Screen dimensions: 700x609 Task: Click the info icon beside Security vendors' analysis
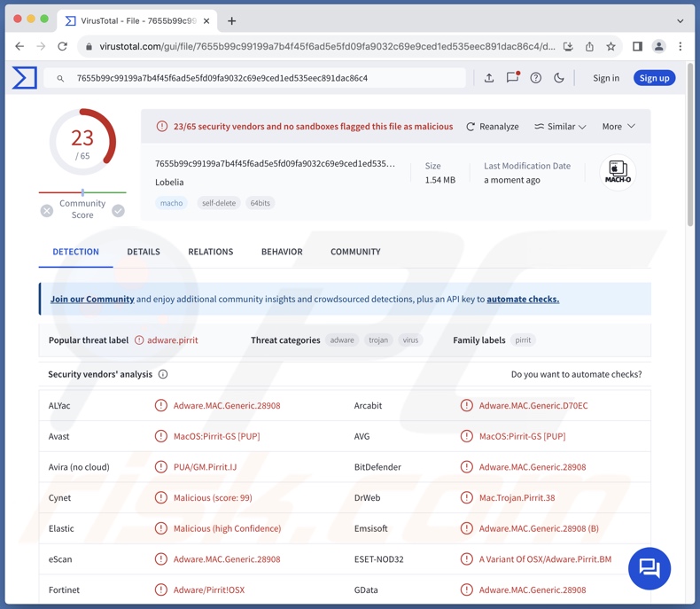(x=163, y=374)
